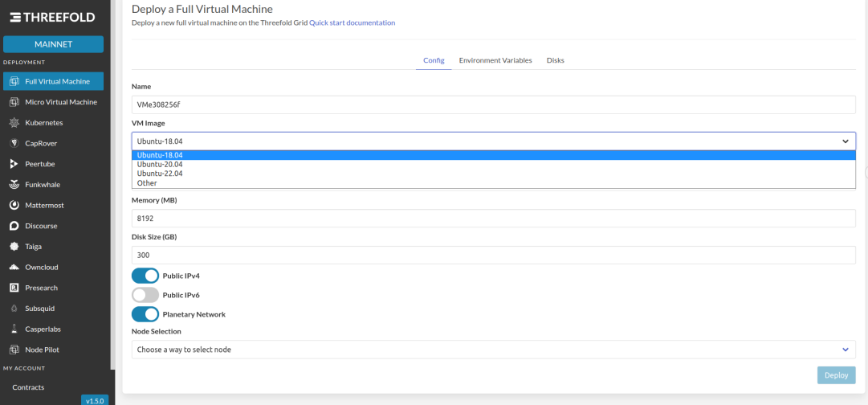Click the Discourse chat bubble icon
Screen dimensions: 868x405
[15, 226]
